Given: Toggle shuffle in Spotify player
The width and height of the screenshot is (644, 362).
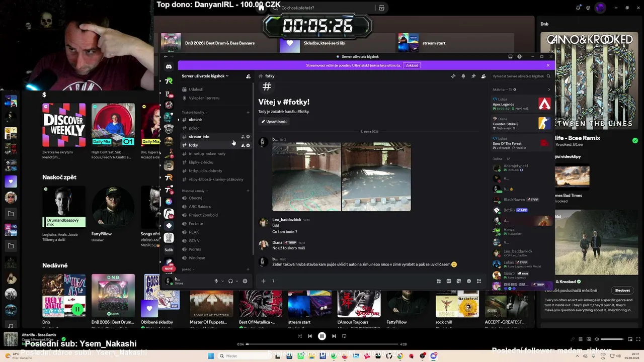Looking at the screenshot, I should coord(300,336).
